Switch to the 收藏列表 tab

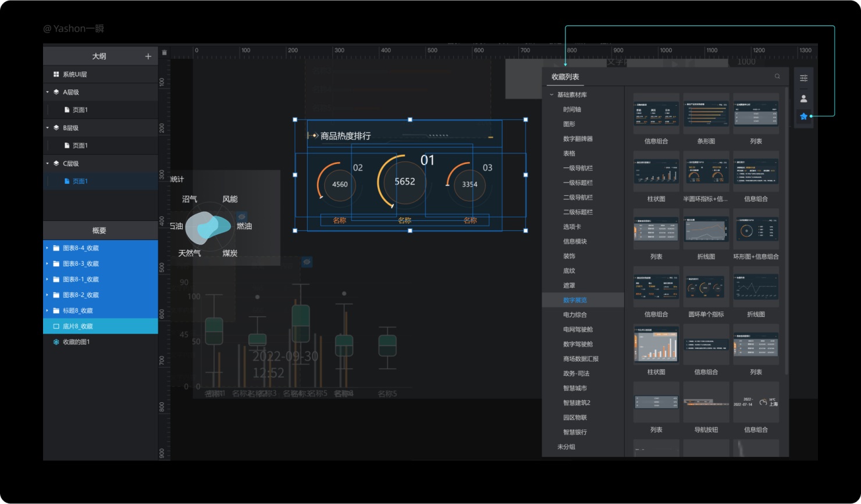(x=565, y=77)
